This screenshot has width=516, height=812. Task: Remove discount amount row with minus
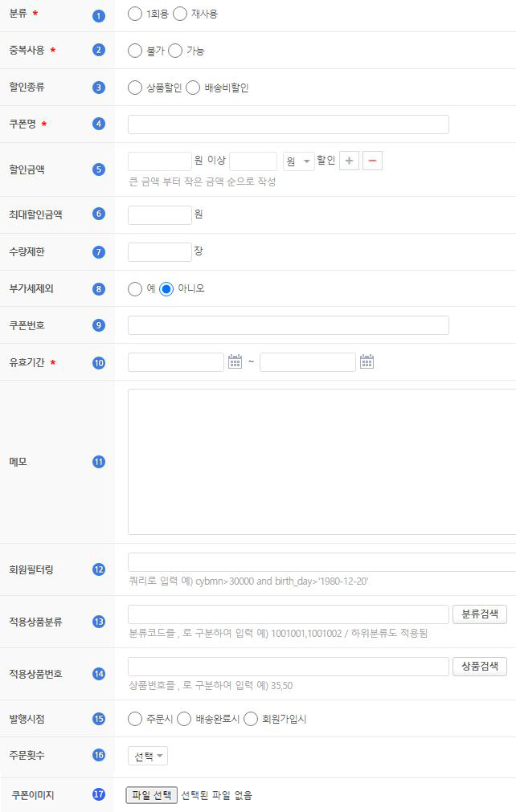tap(372, 161)
